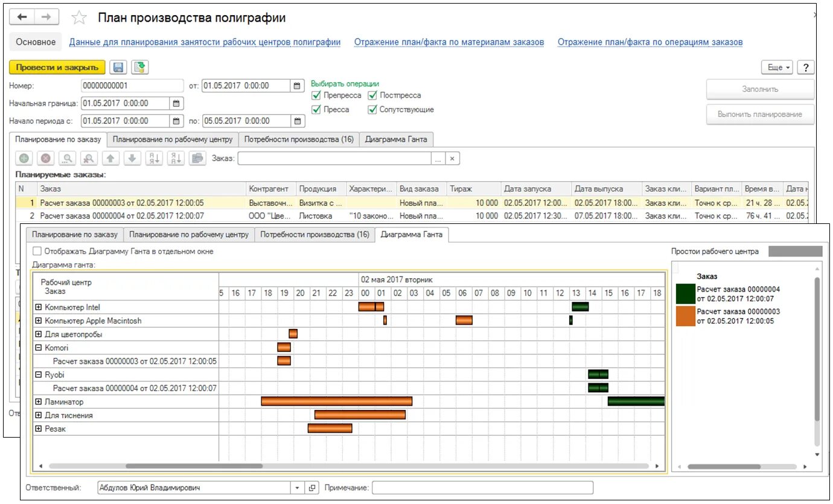The width and height of the screenshot is (833, 504).
Task: Click the gray Простои рабочего центра color swatch
Action: click(x=795, y=251)
